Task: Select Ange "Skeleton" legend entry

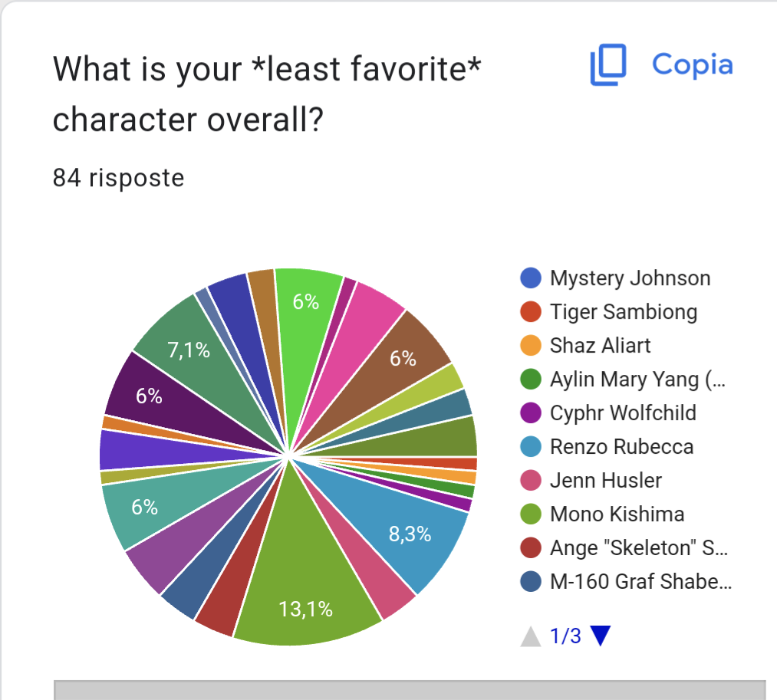Action: (638, 547)
